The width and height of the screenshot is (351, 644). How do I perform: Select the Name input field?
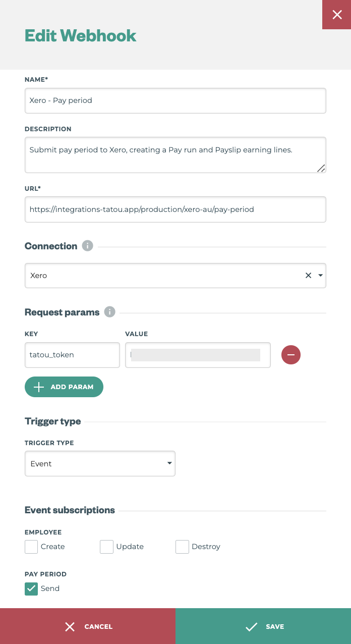175,100
